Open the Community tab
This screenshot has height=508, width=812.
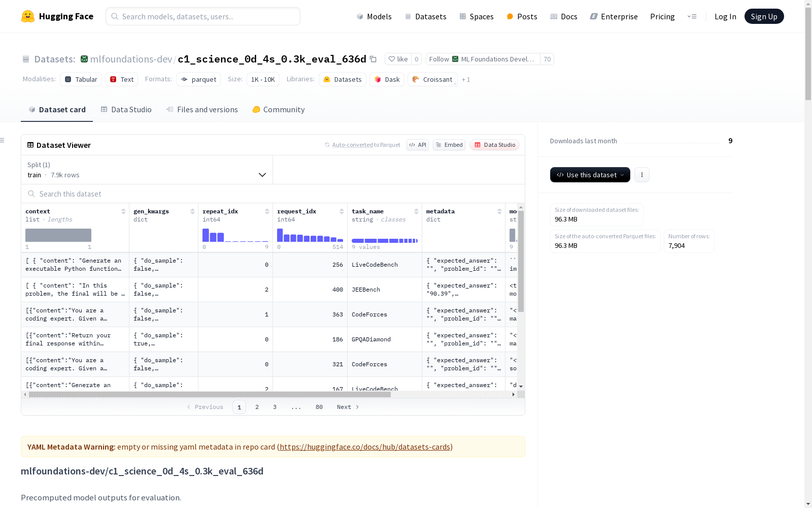pos(279,110)
